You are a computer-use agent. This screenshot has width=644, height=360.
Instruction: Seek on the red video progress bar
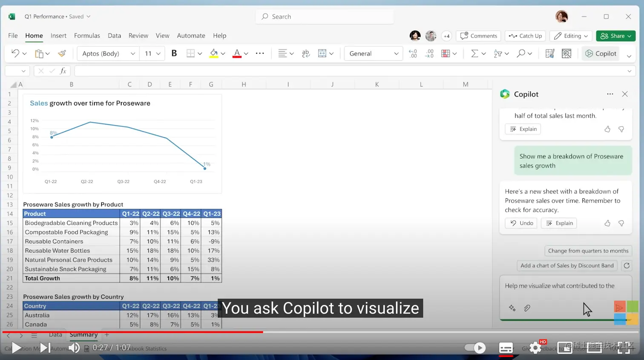click(x=132, y=331)
